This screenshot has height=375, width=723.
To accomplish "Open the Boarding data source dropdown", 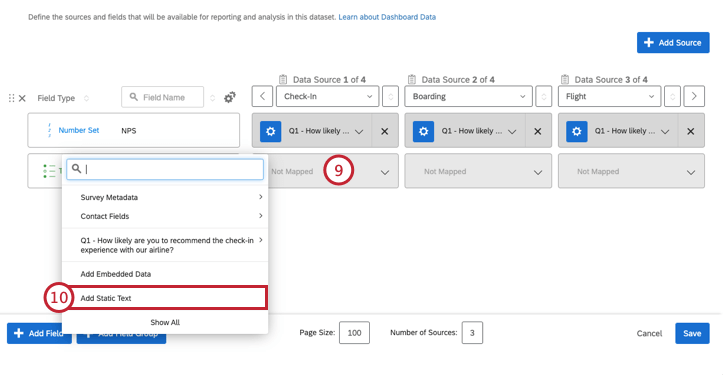I will pos(468,96).
